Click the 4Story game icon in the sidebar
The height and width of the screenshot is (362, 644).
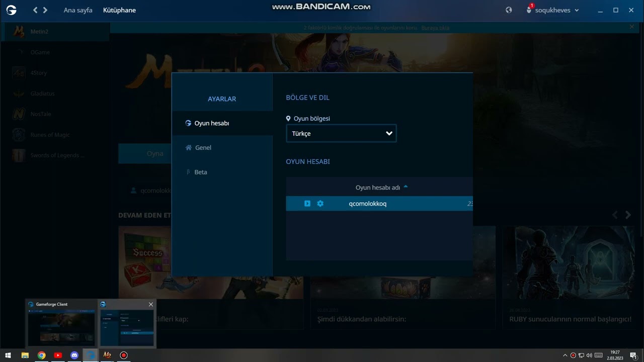pos(19,73)
